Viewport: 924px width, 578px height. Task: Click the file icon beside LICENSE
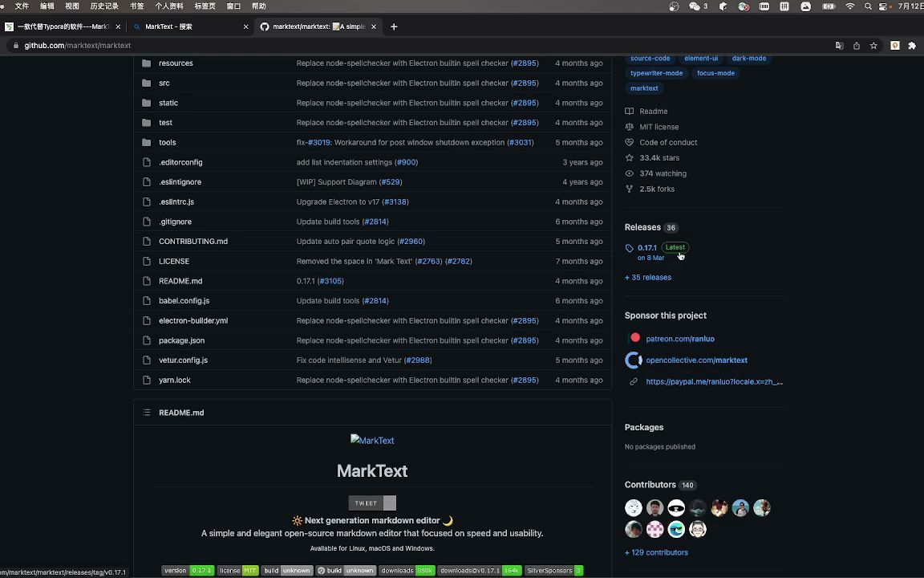point(147,261)
